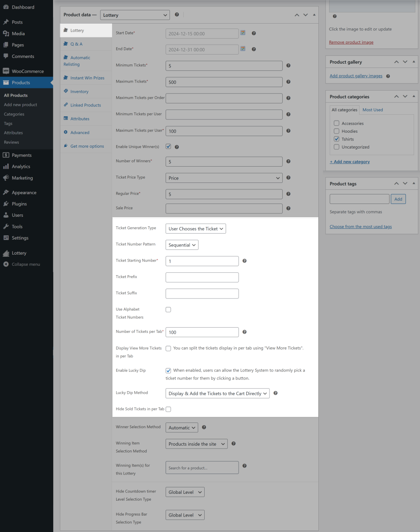Image resolution: width=420 pixels, height=532 pixels.
Task: Move Product gallery panel down arrow
Action: (405, 62)
